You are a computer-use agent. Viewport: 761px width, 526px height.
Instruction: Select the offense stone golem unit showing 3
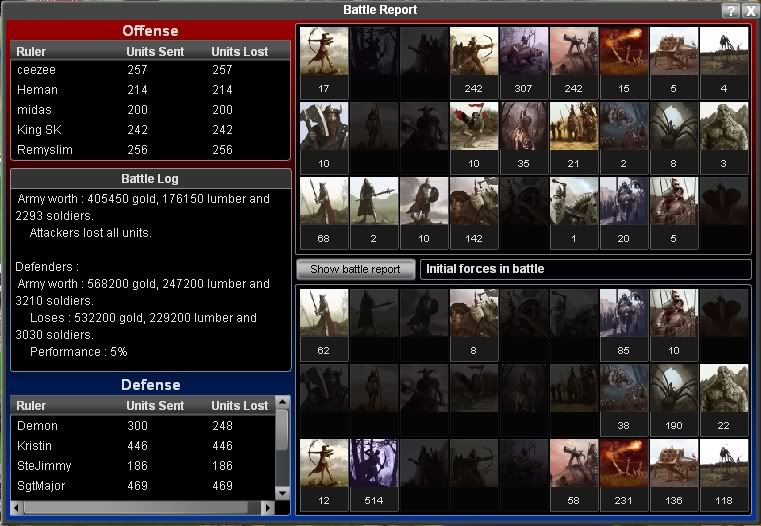coord(724,138)
